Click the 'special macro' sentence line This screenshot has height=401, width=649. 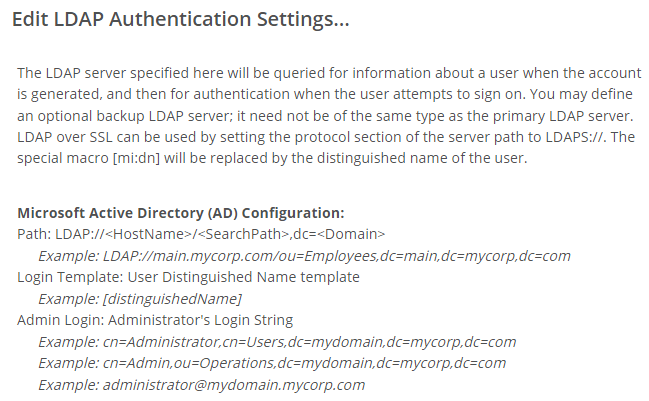[272, 158]
